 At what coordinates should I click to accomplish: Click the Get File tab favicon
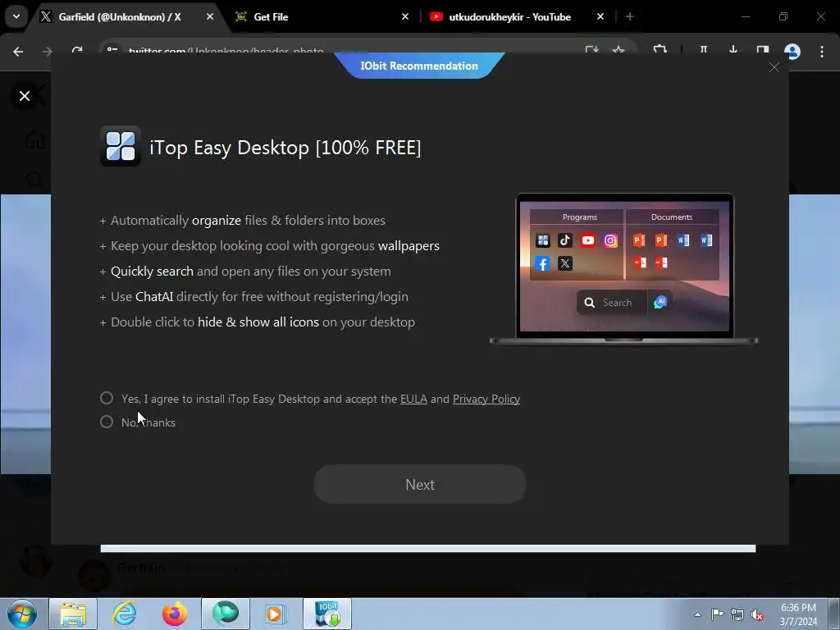[x=241, y=16]
